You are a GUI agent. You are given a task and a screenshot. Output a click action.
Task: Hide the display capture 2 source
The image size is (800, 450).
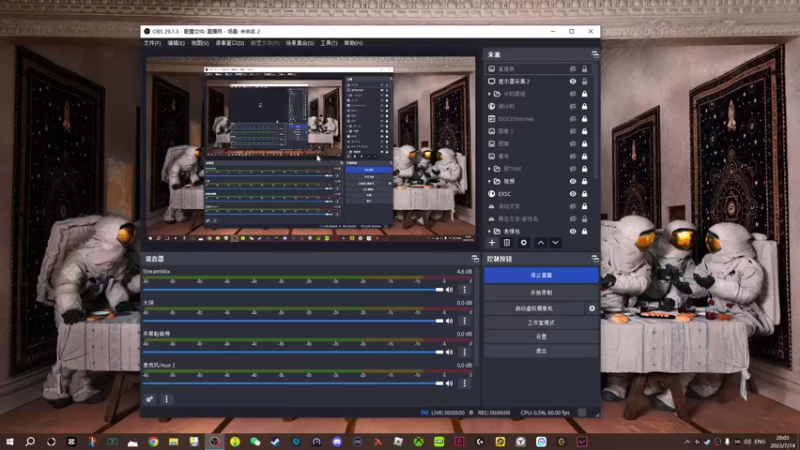click(x=573, y=81)
